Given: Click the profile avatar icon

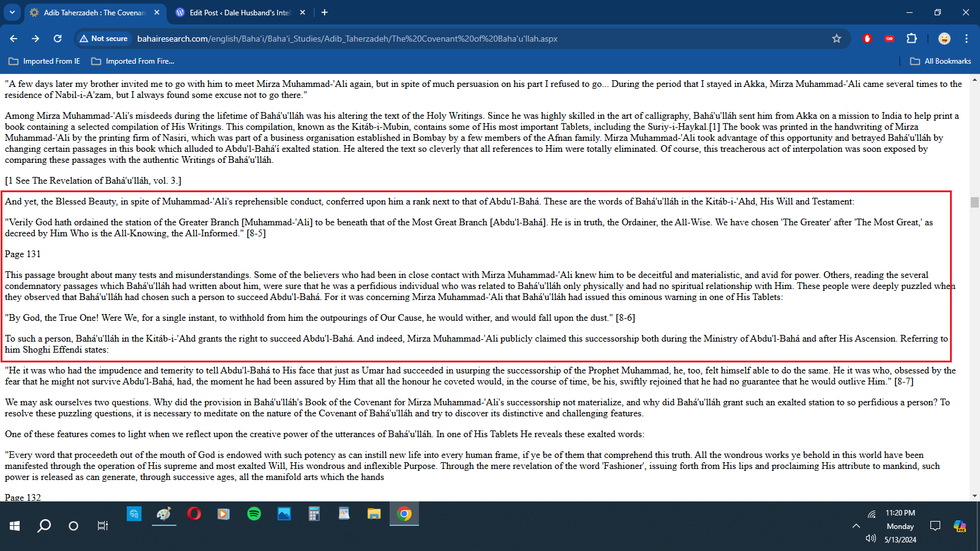Looking at the screenshot, I should [944, 39].
